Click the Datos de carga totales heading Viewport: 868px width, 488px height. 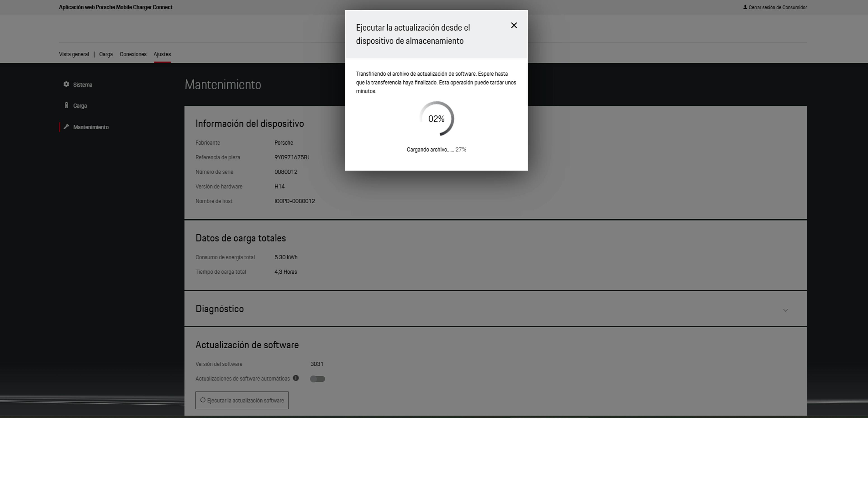[x=241, y=238]
